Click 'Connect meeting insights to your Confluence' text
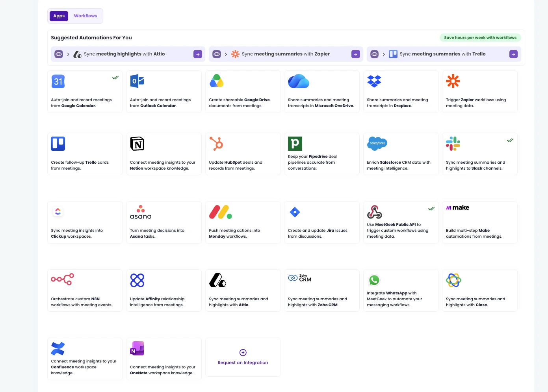This screenshot has width=548, height=392. tap(84, 367)
